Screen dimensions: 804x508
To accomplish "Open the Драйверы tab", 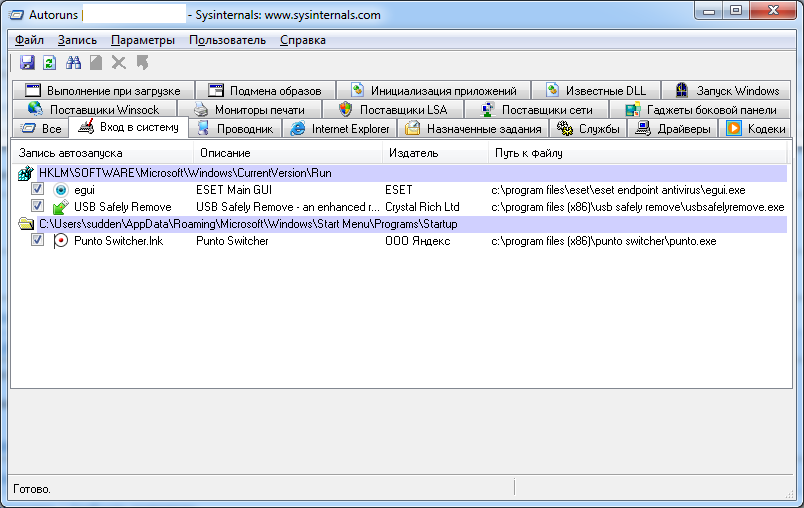I will [x=674, y=129].
